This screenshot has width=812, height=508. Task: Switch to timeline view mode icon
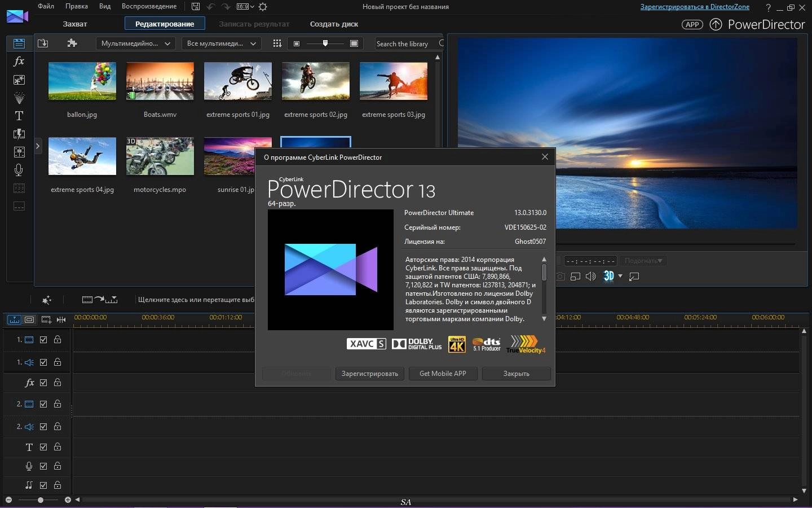14,319
